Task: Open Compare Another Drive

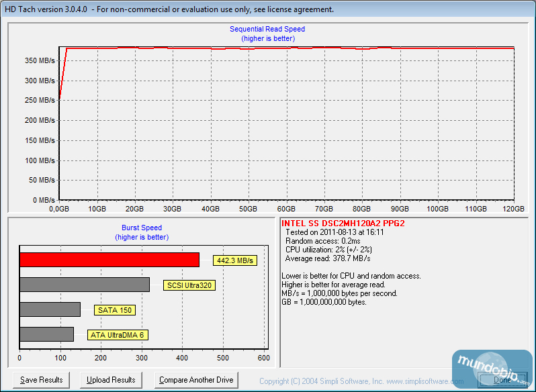Action: [196, 380]
